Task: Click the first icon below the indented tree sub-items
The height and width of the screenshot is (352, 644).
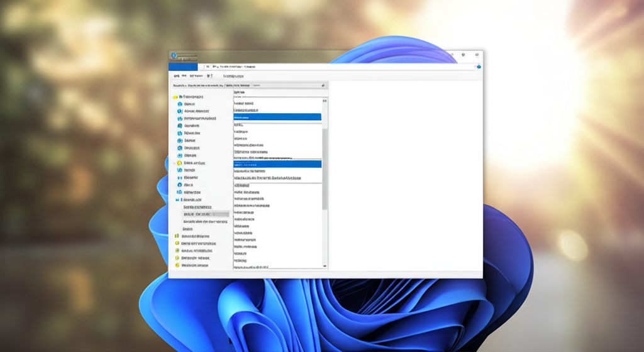Action: [x=177, y=236]
